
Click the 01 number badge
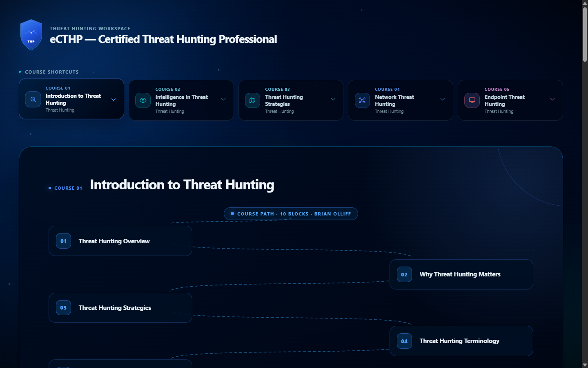point(63,241)
